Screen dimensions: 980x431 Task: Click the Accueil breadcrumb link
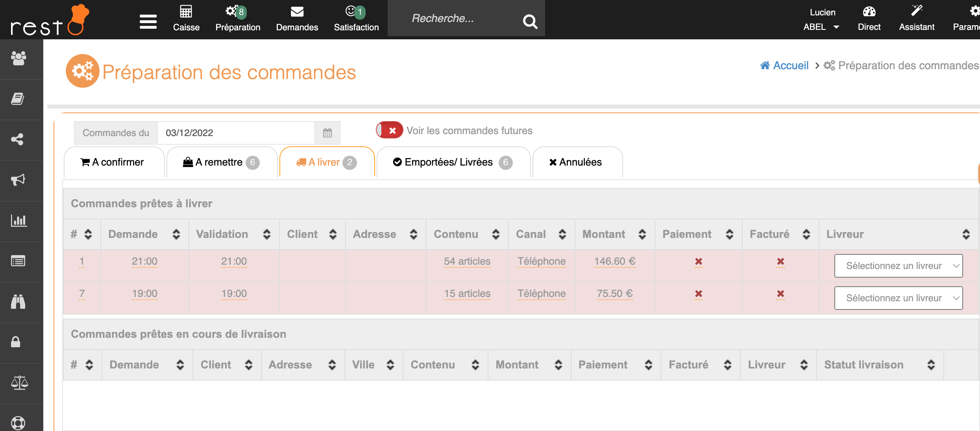coord(790,65)
